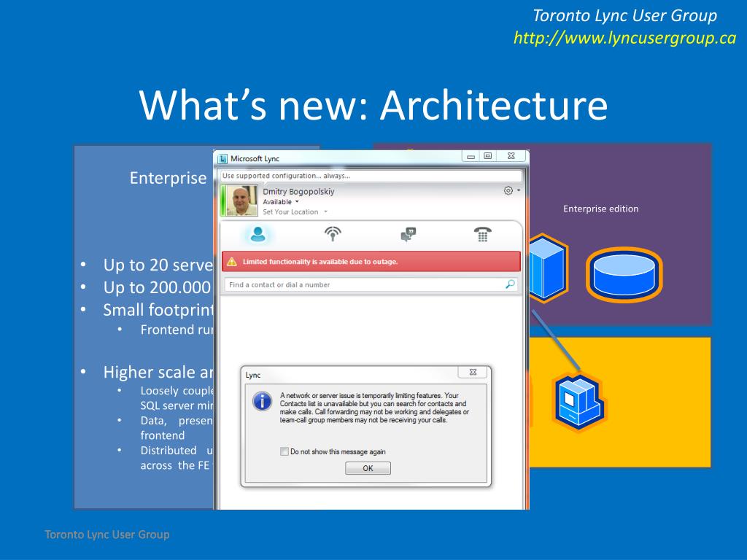
Task: Click the Lync logo in the title bar
Action: pos(223,158)
